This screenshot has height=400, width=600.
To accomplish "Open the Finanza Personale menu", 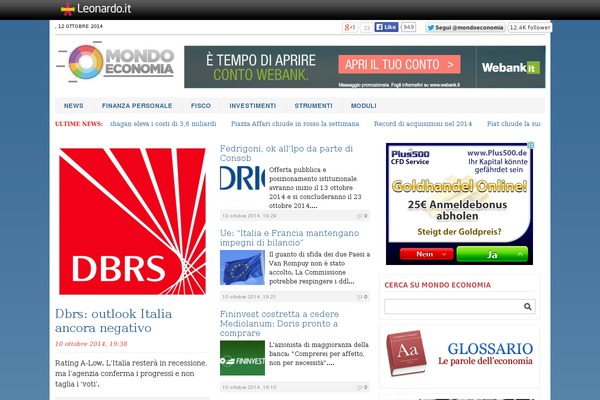I will (x=137, y=106).
